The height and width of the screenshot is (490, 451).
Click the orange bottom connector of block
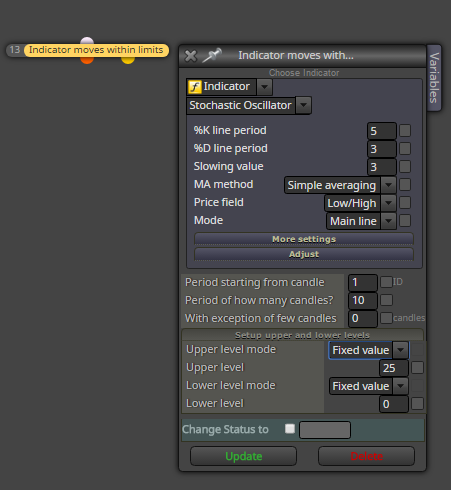point(87,60)
